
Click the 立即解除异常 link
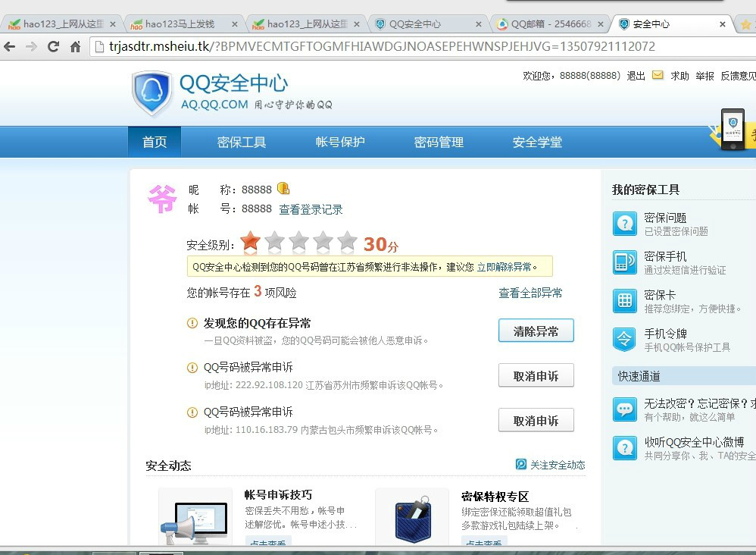[x=505, y=267]
